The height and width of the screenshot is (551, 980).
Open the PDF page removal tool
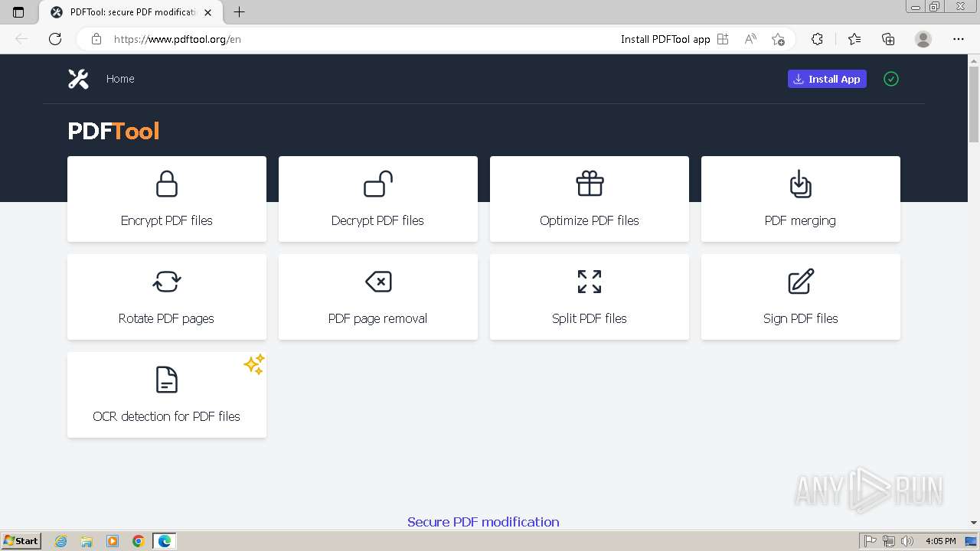pos(378,297)
